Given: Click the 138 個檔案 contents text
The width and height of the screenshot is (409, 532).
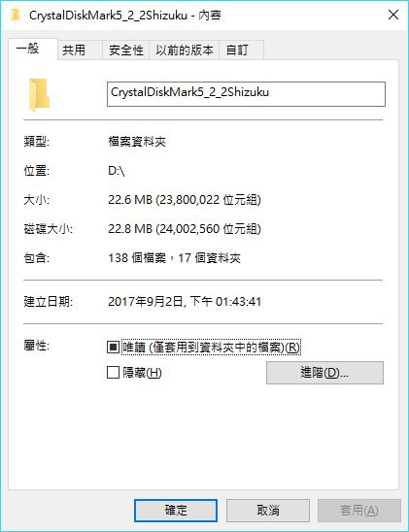Looking at the screenshot, I should pos(137,258).
